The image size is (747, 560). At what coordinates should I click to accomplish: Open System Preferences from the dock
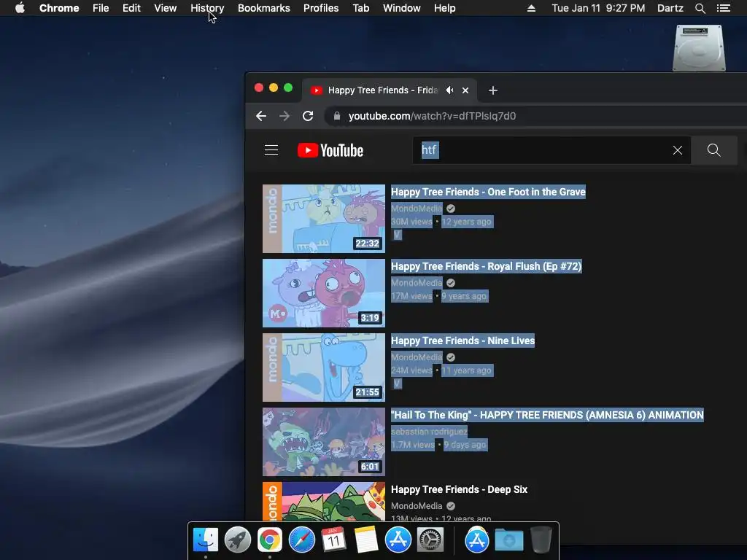[x=430, y=540]
